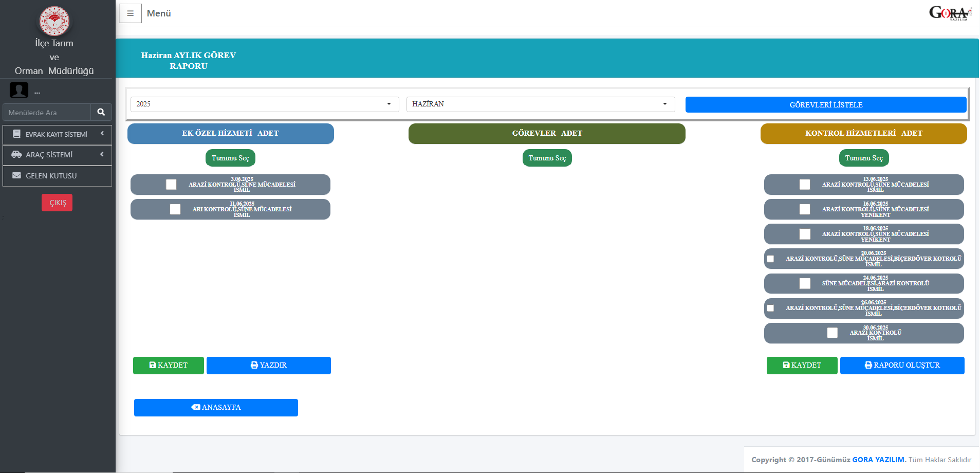The width and height of the screenshot is (980, 473).
Task: Click the GORA Yazılım logo
Action: pyautogui.click(x=950, y=13)
